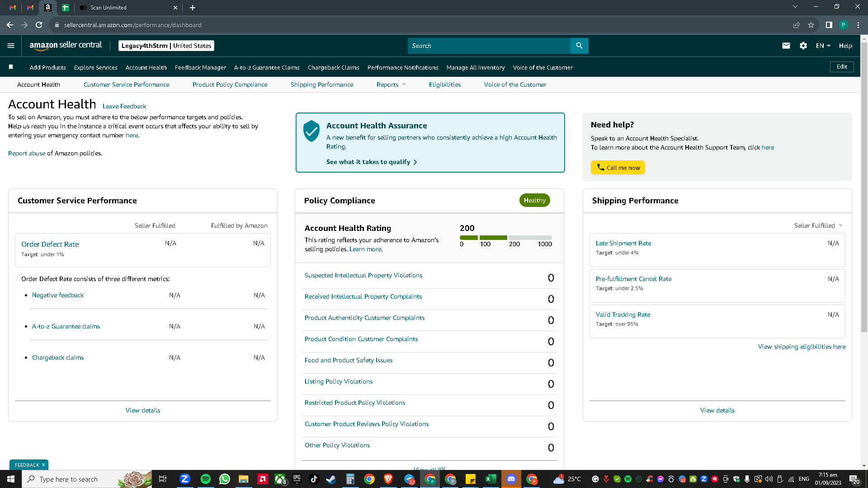868x488 pixels.
Task: Select the Customer Service Performance tab
Action: [126, 84]
